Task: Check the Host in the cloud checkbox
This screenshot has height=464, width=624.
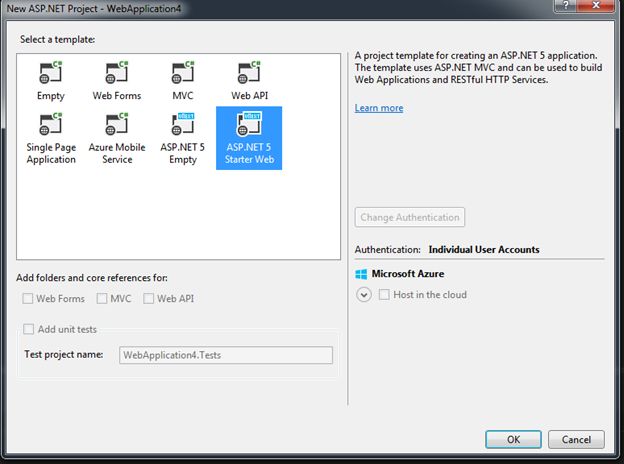Action: (384, 294)
